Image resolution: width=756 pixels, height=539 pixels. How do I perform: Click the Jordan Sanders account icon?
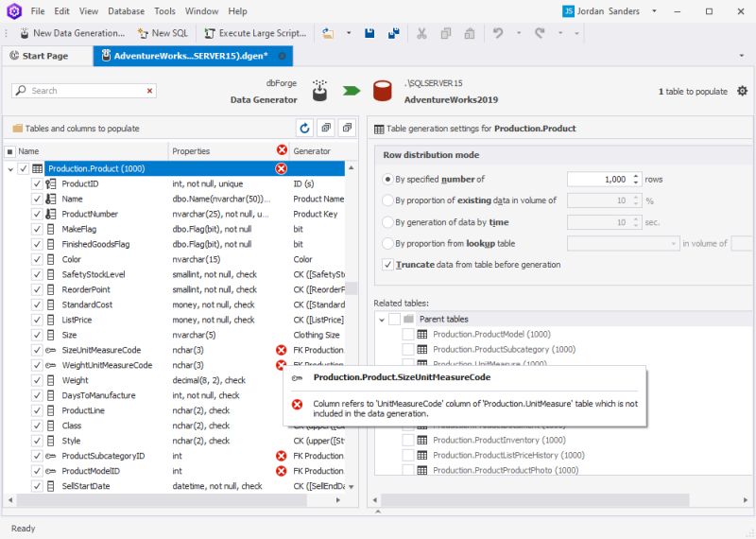[x=569, y=11]
